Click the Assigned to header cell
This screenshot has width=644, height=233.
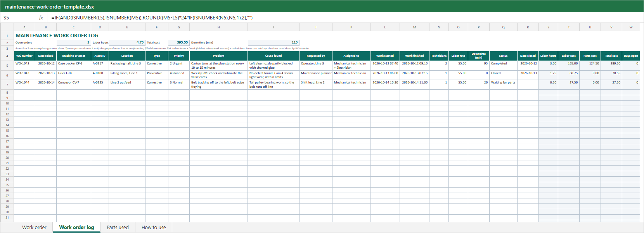(x=351, y=56)
